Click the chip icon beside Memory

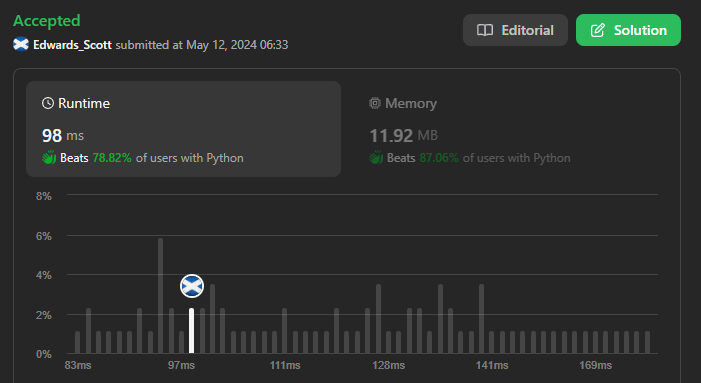(375, 103)
